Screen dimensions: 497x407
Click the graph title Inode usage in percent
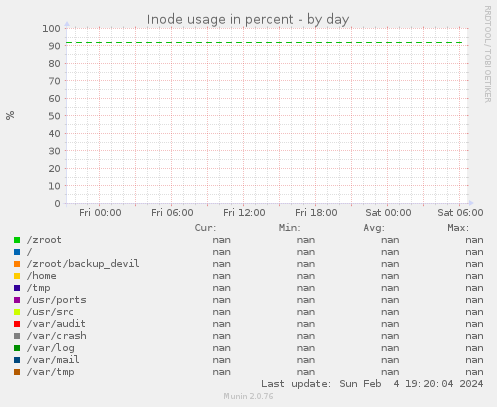click(248, 20)
